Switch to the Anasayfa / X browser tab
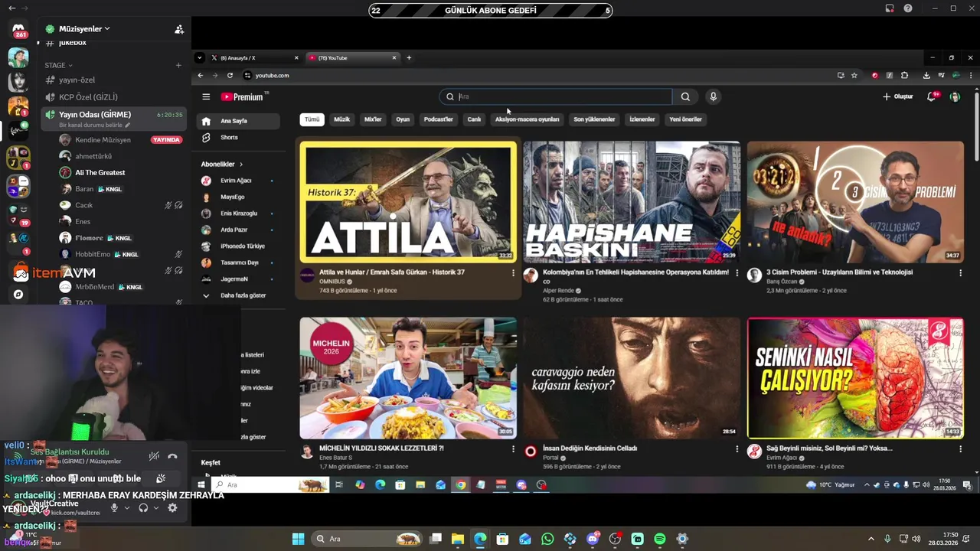The height and width of the screenshot is (551, 980). click(254, 57)
